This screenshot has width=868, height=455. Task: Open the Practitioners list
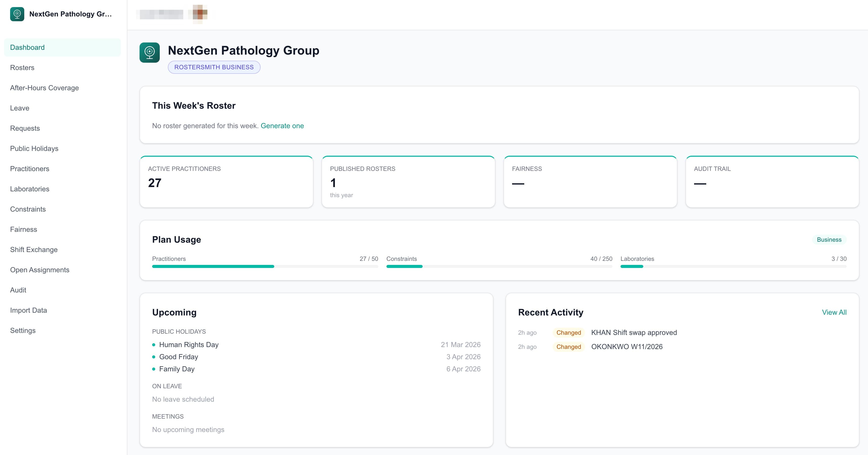point(30,169)
